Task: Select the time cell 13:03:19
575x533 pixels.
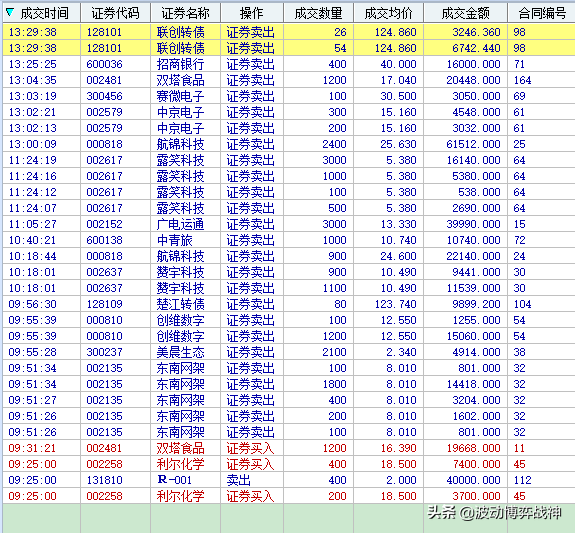Action: click(x=33, y=96)
